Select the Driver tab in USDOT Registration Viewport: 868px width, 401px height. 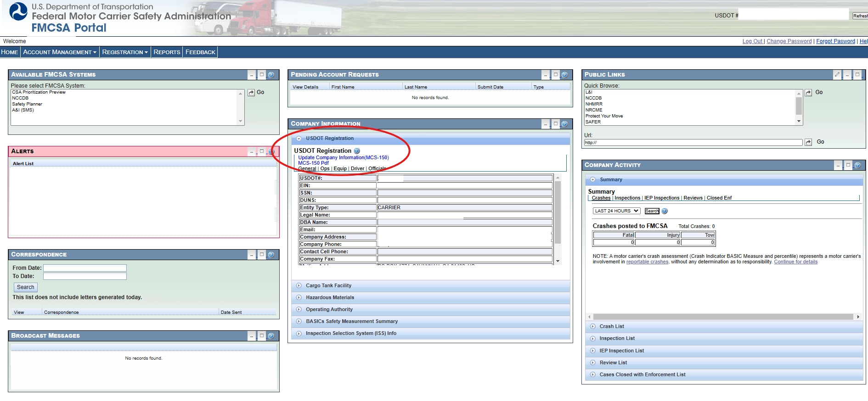pos(357,169)
